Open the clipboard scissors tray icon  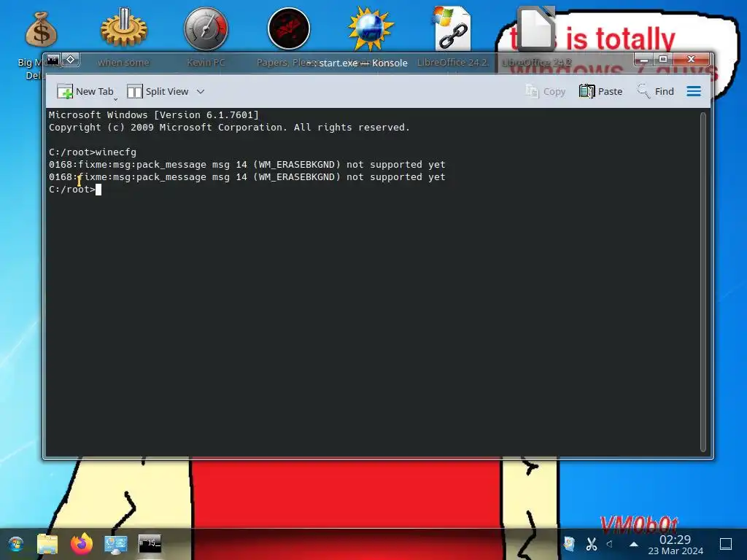(x=591, y=544)
